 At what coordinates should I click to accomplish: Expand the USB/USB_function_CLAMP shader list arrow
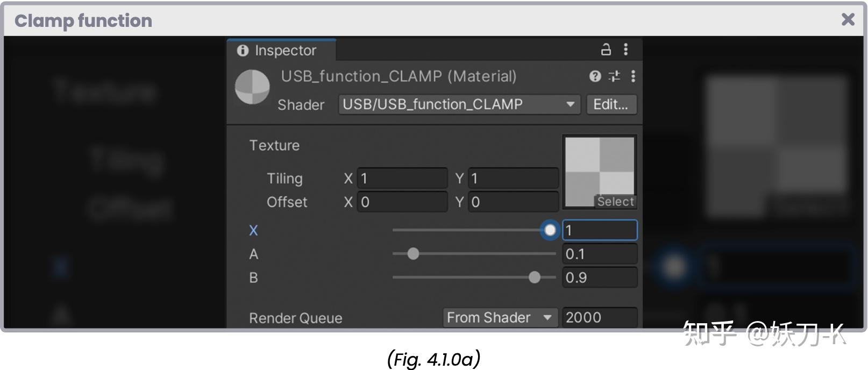(x=569, y=104)
